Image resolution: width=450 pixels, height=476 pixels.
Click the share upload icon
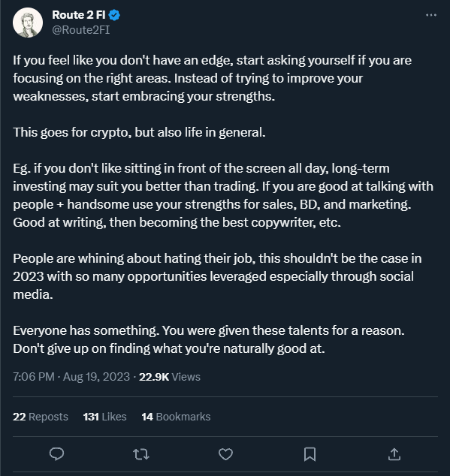coord(394,454)
